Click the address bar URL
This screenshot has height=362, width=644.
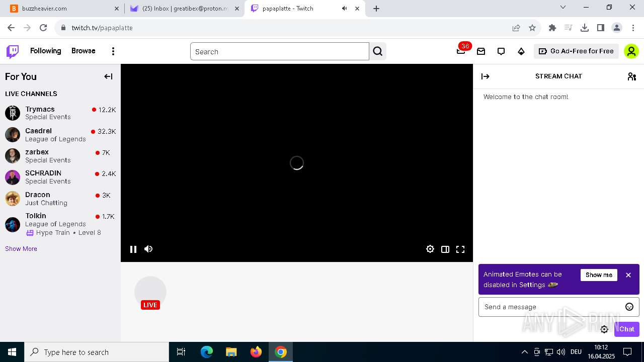[102, 28]
